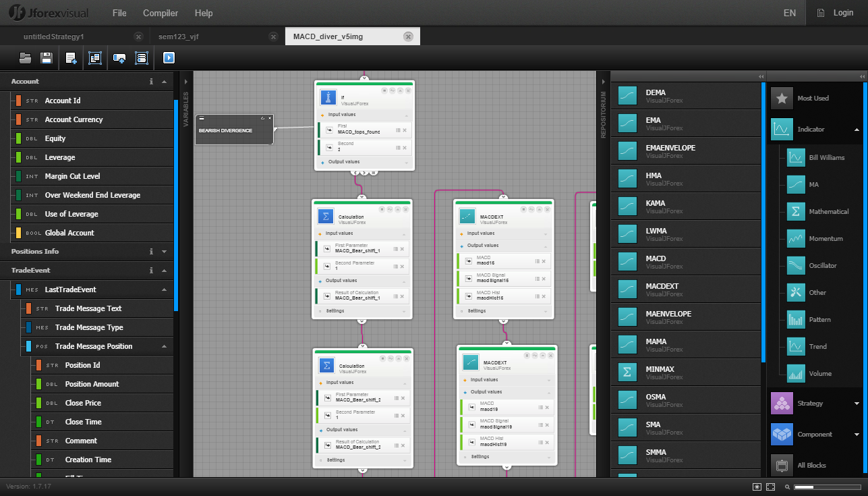Click the run strategy play icon
Image resolution: width=868 pixels, height=496 pixels.
pos(169,58)
